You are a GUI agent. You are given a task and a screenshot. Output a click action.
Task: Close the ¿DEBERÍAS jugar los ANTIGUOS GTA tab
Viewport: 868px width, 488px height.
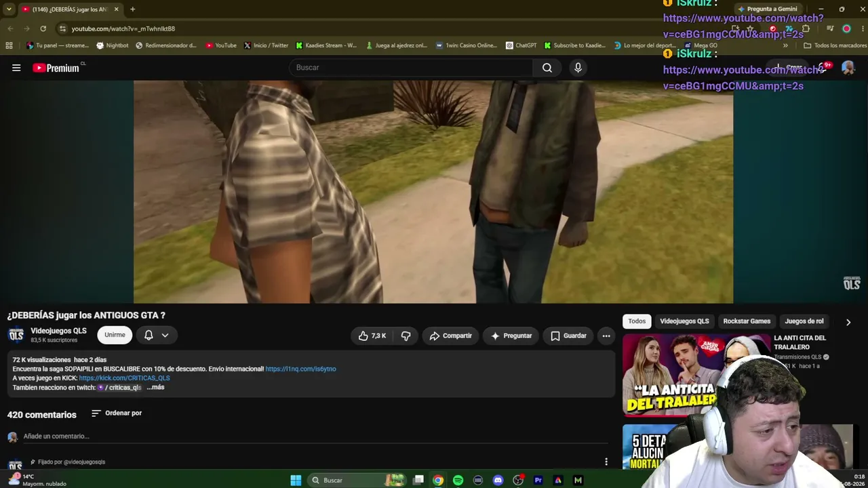[x=116, y=9]
